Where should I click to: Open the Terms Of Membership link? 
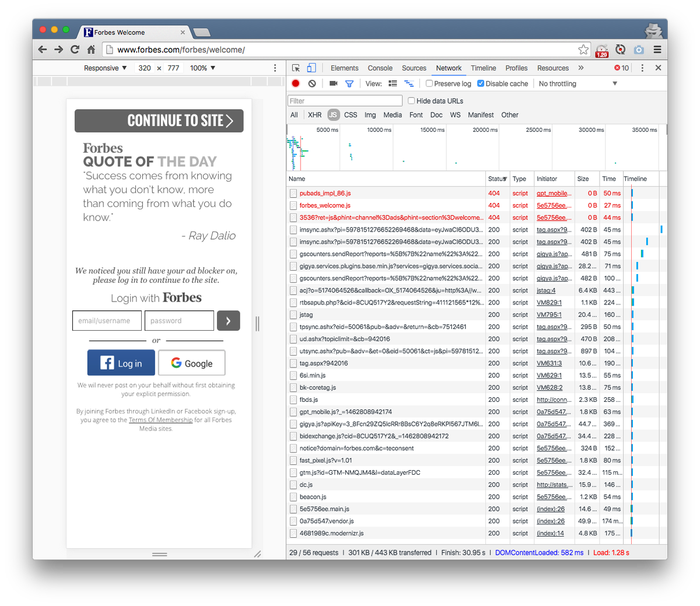pyautogui.click(x=160, y=420)
